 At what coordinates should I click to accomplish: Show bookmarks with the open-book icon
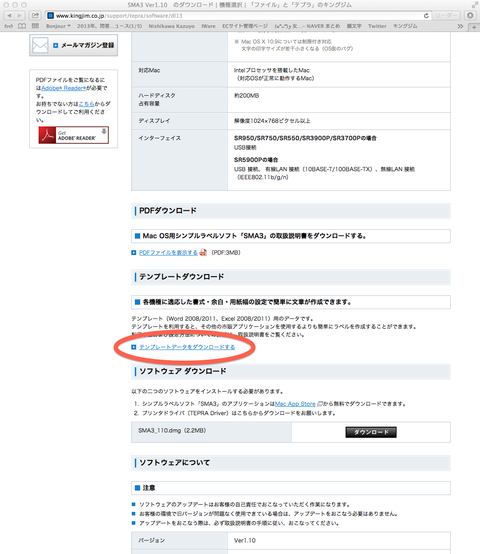(22, 26)
